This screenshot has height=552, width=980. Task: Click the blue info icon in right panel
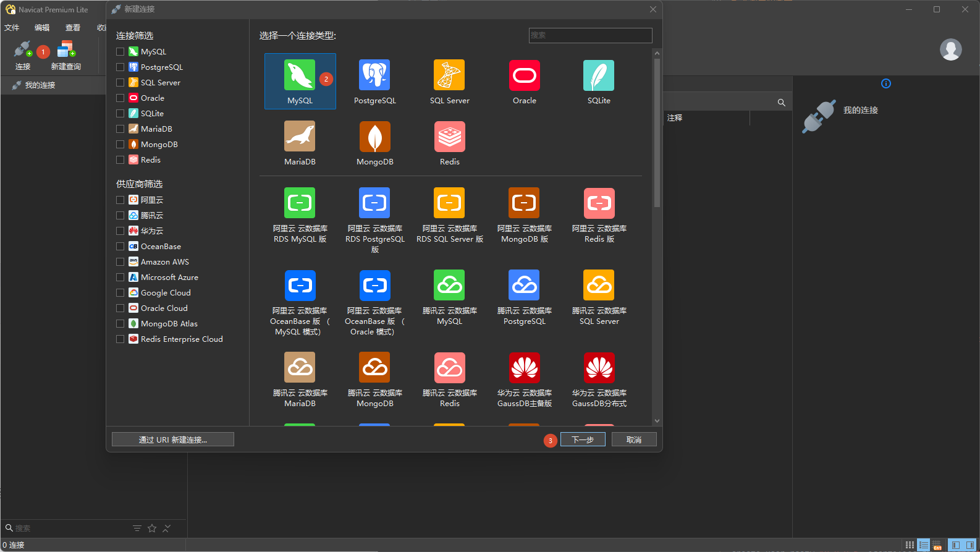click(886, 83)
